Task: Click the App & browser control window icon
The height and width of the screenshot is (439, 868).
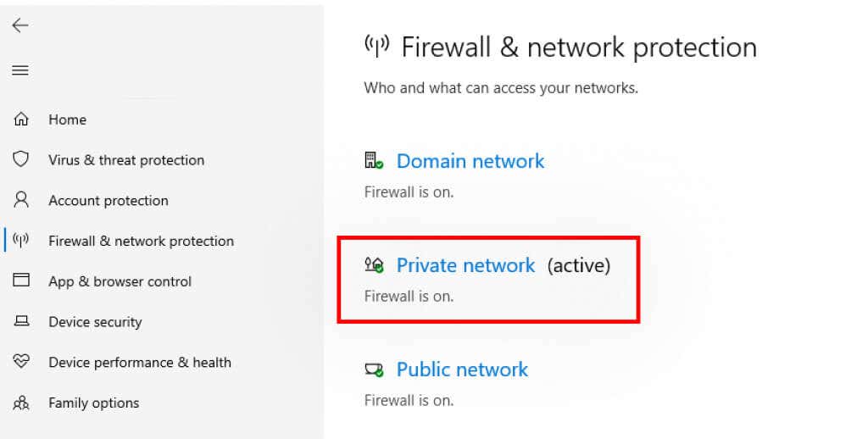Action: click(x=21, y=281)
